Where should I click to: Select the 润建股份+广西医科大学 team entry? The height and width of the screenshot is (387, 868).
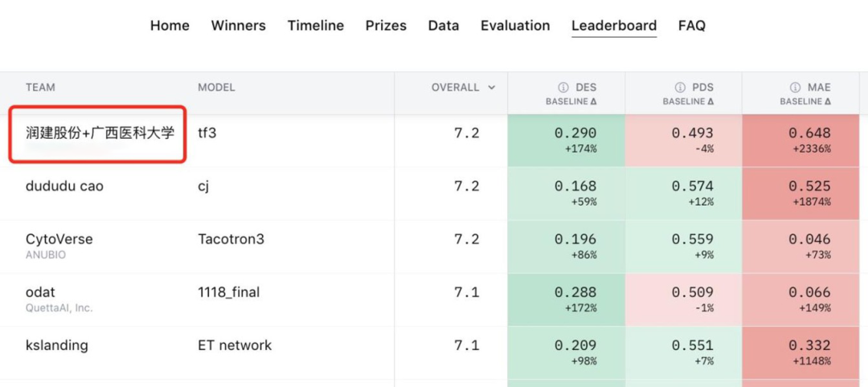[x=100, y=133]
